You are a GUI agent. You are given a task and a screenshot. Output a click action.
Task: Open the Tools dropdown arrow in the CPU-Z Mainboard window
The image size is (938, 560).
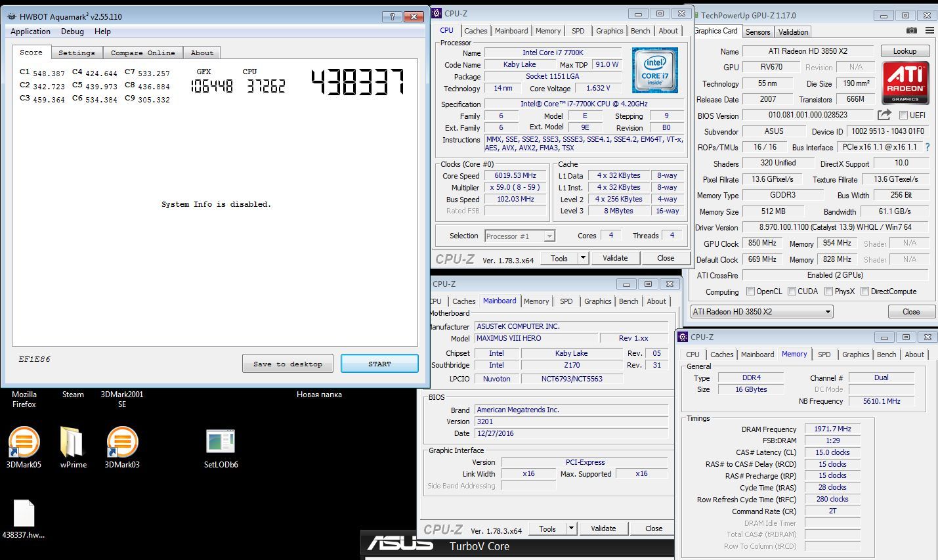pos(571,528)
